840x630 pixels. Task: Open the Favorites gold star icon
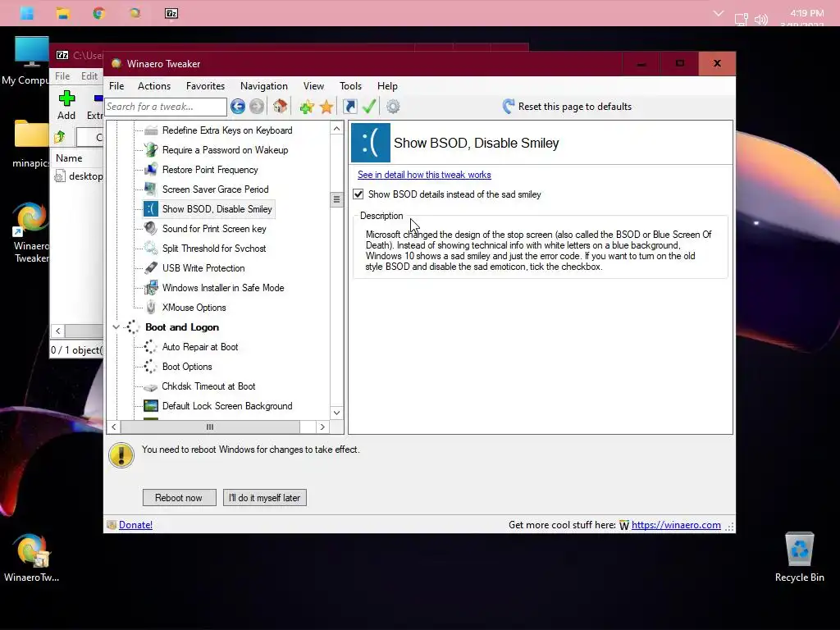pos(326,107)
